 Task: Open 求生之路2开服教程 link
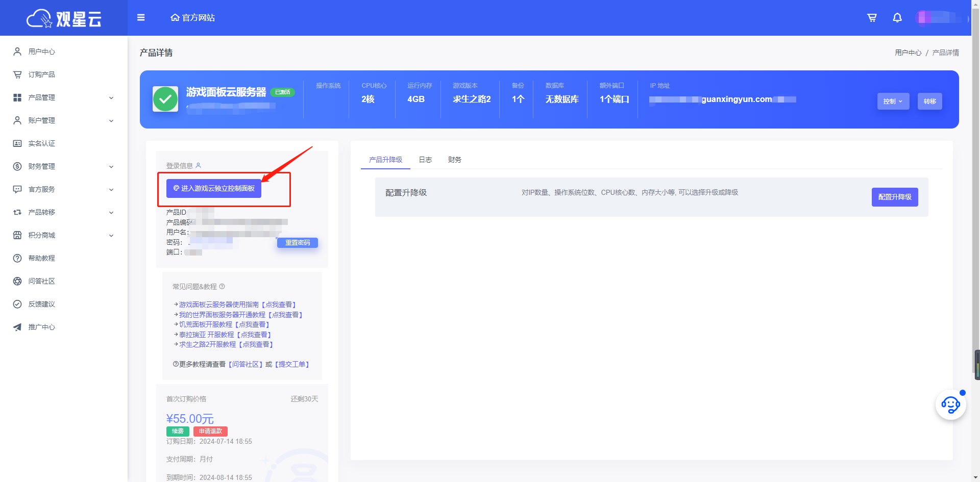pos(227,344)
